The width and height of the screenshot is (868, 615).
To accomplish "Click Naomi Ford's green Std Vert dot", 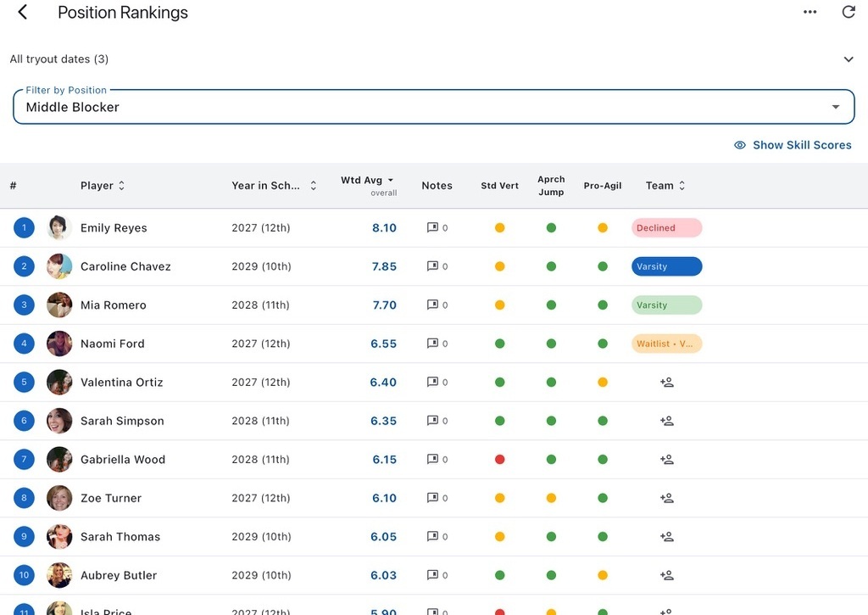I will coord(499,344).
